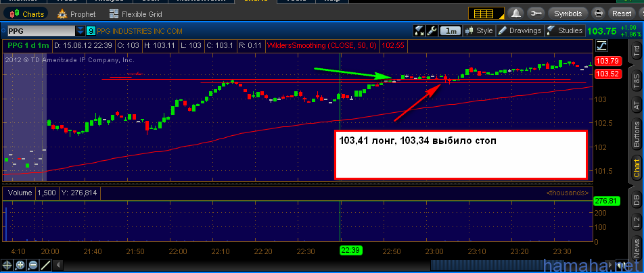Click the 22:10 time axis label
Viewport: 644px width, 273px height.
pyautogui.click(x=221, y=251)
